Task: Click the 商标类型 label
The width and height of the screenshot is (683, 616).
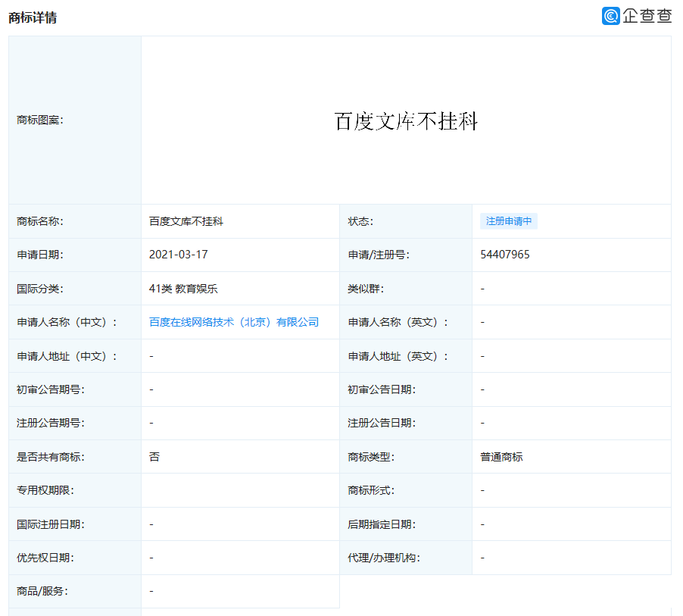Action: [371, 457]
